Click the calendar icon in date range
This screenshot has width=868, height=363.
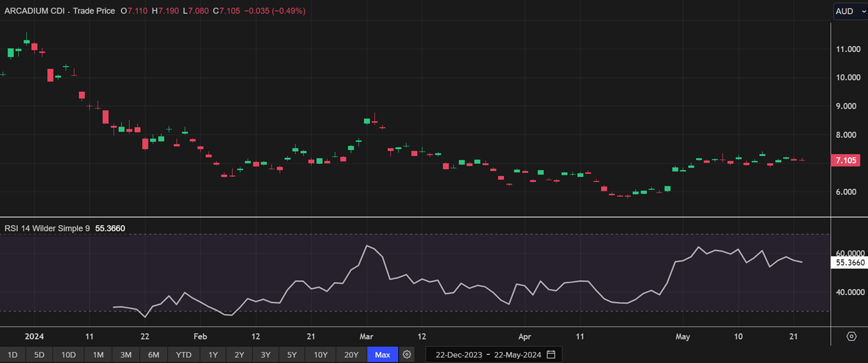pyautogui.click(x=551, y=355)
